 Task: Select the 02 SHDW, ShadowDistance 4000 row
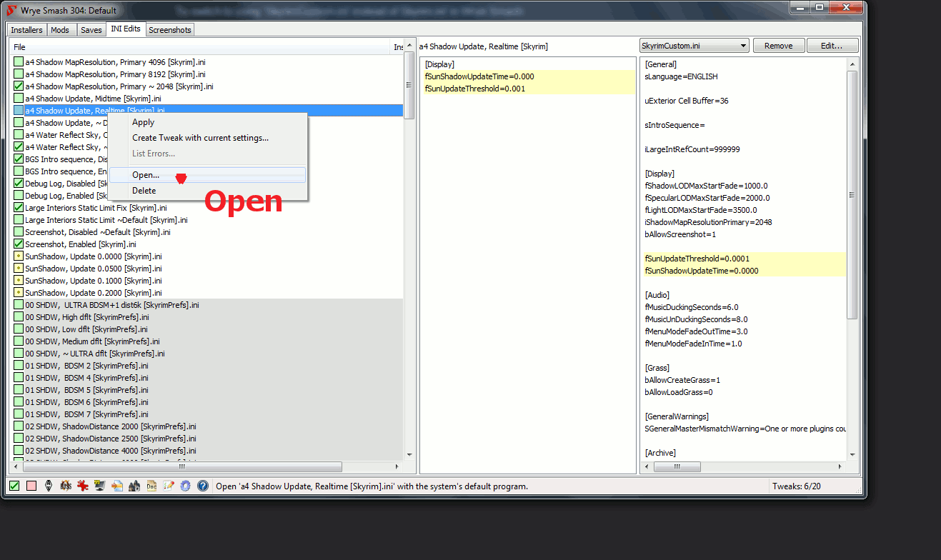[207, 451]
